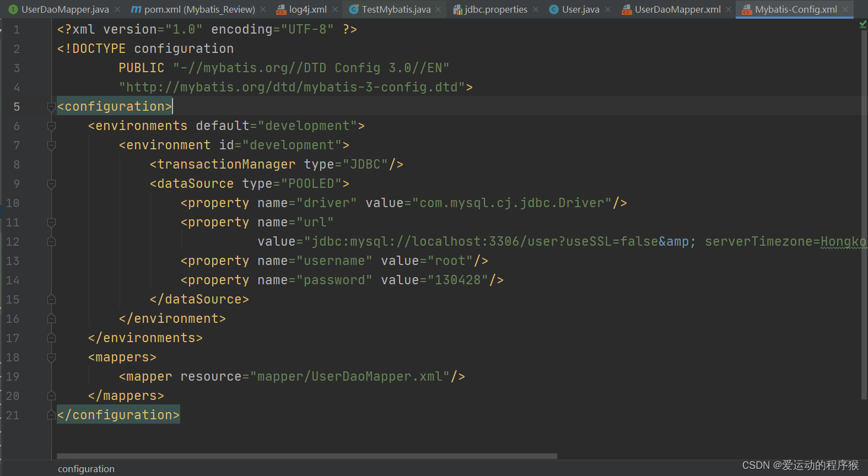
Task: Click the log4j.xml file type icon
Action: 281,9
